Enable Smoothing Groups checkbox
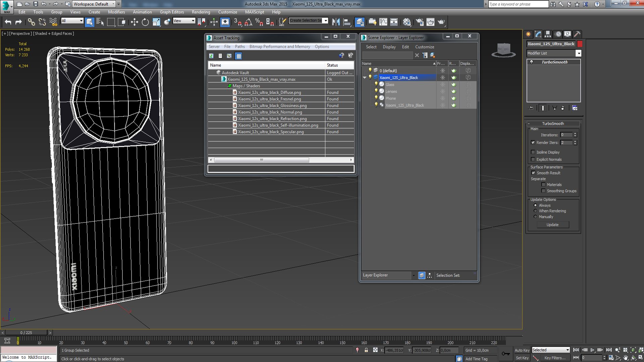 (543, 191)
